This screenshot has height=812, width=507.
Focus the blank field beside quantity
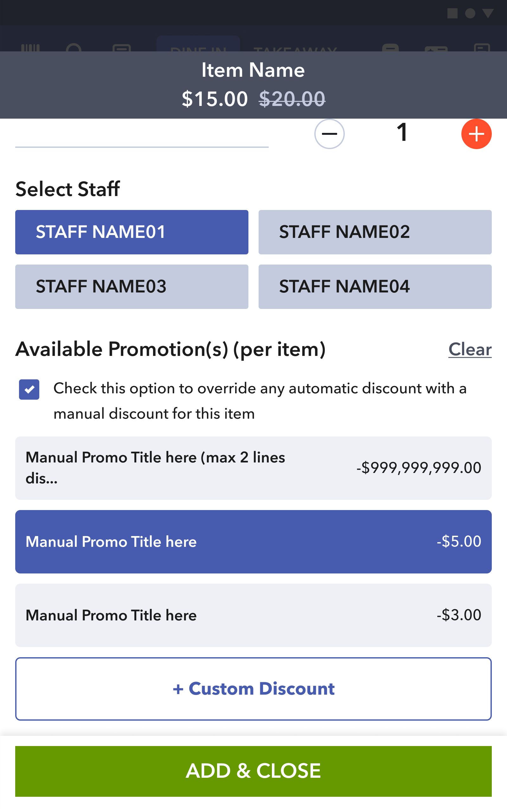coord(142,134)
